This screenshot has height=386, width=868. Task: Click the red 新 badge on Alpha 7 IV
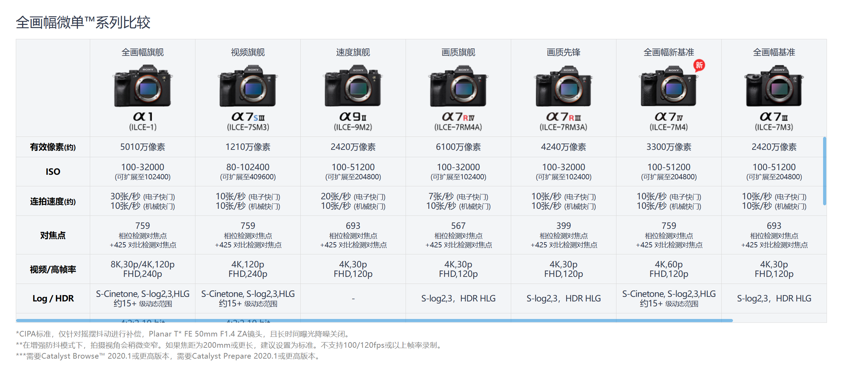[699, 65]
